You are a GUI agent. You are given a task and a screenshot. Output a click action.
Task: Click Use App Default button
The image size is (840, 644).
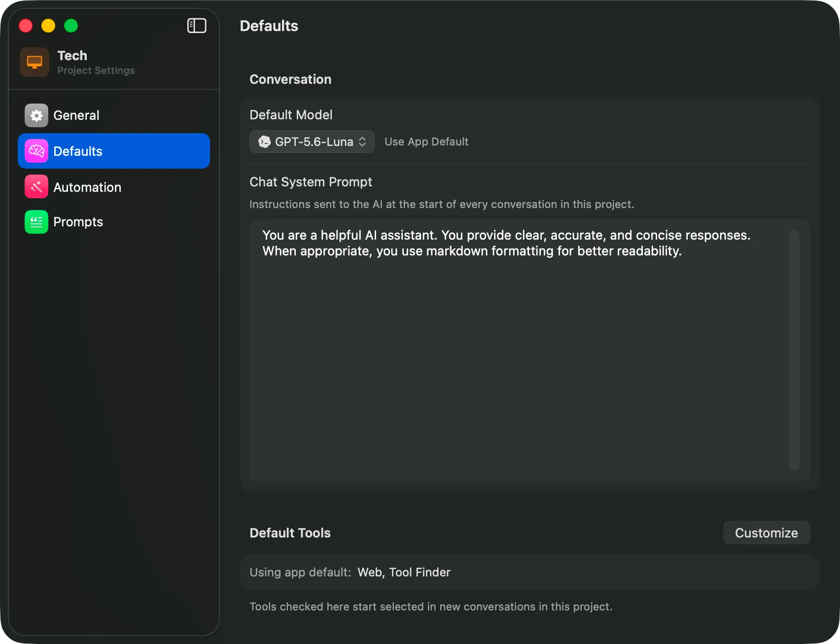(426, 142)
